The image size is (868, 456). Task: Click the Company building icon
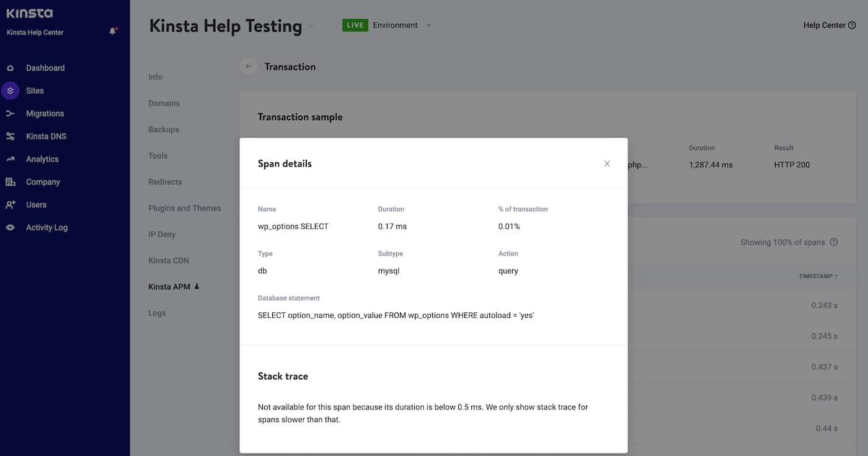point(10,182)
